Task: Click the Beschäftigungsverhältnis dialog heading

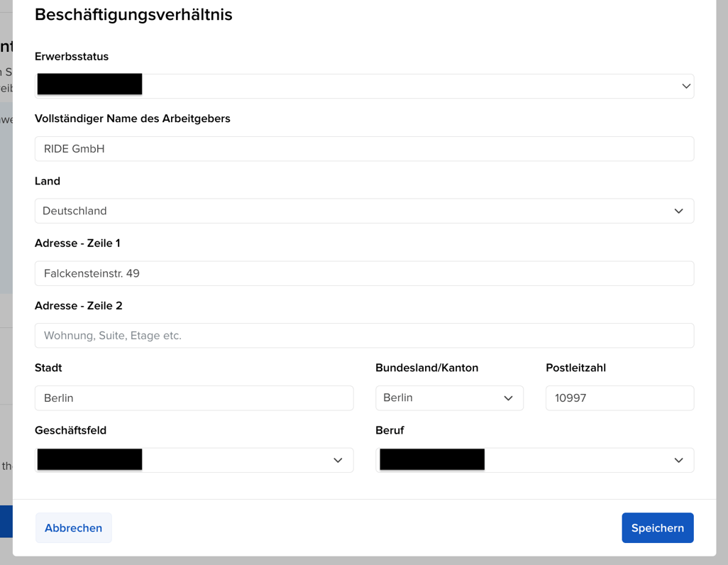Action: point(133,14)
